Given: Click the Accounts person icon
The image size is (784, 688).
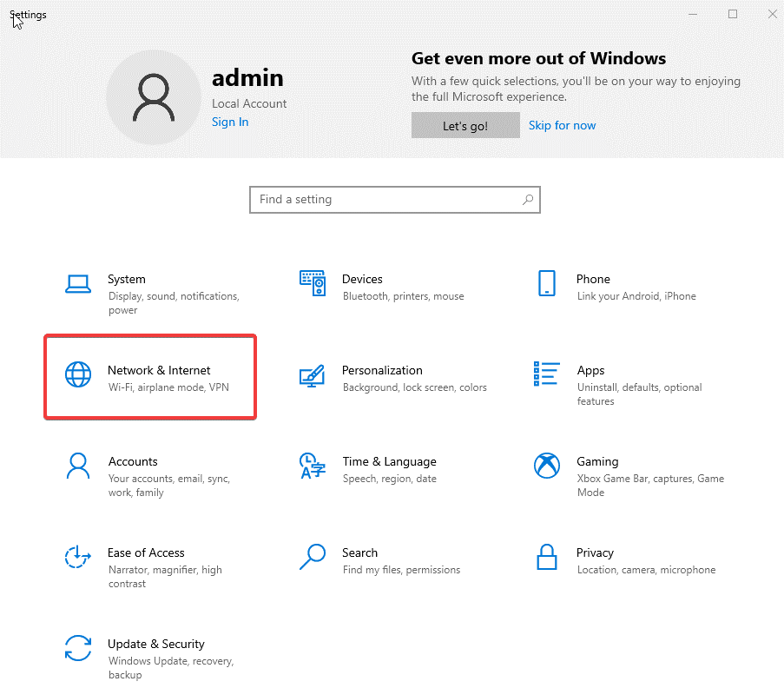Looking at the screenshot, I should click(78, 466).
